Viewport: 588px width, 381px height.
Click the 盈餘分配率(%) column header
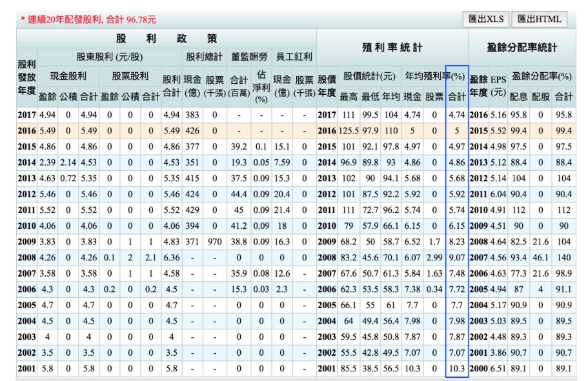click(542, 76)
